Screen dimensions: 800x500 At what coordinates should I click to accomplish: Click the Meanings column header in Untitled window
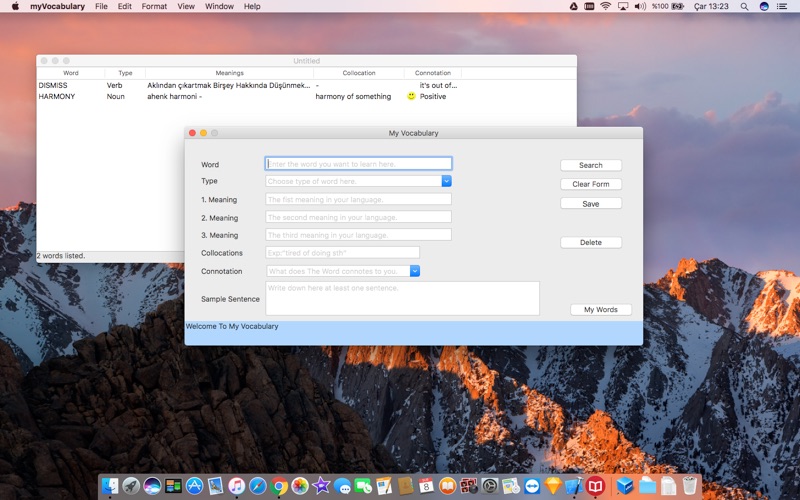coord(229,73)
